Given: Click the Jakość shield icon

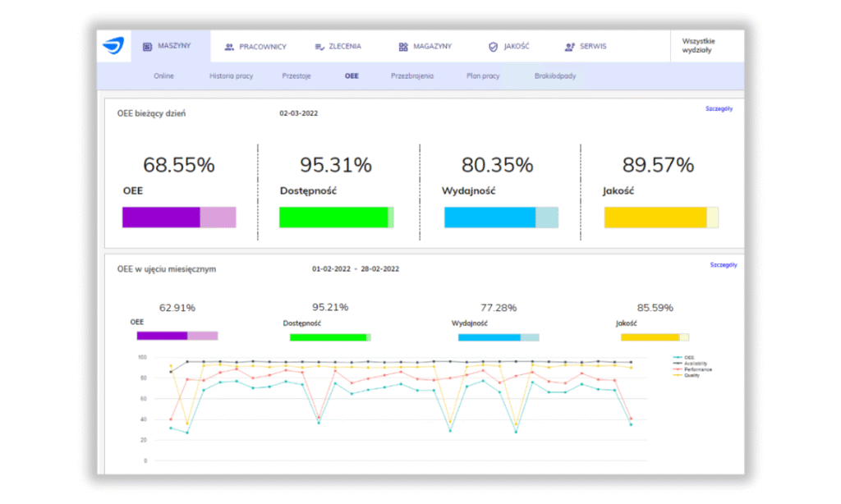Looking at the screenshot, I should [x=493, y=47].
